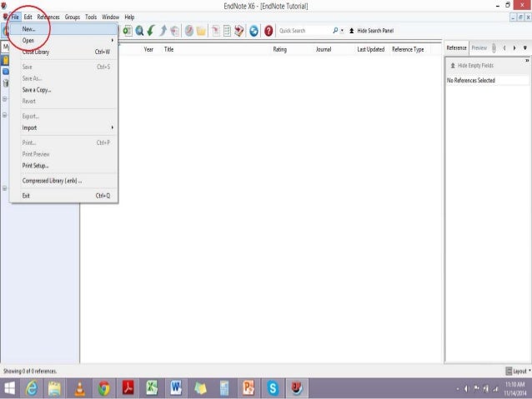Choose Compressed Library (.enlx) menu entry
532x399 pixels.
pos(63,181)
